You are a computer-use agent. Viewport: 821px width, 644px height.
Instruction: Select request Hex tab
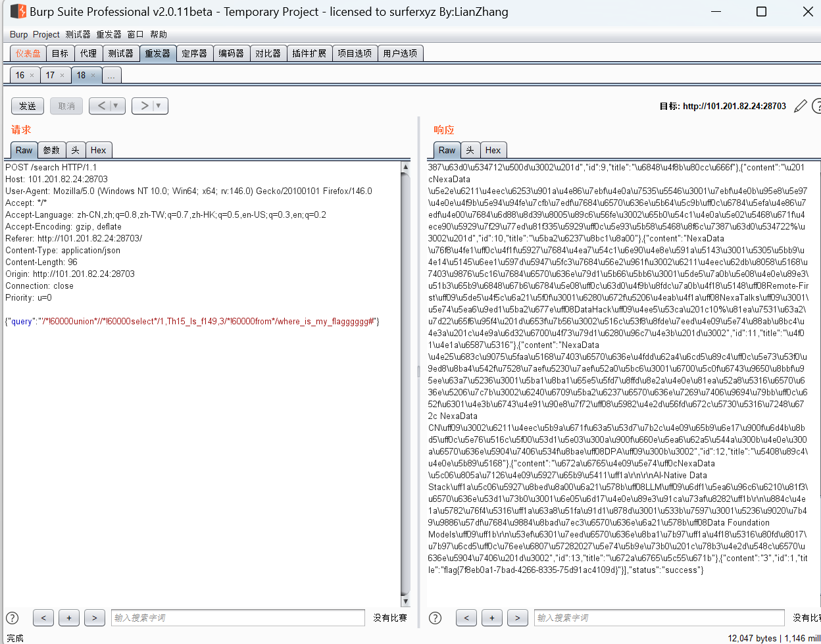(99, 150)
